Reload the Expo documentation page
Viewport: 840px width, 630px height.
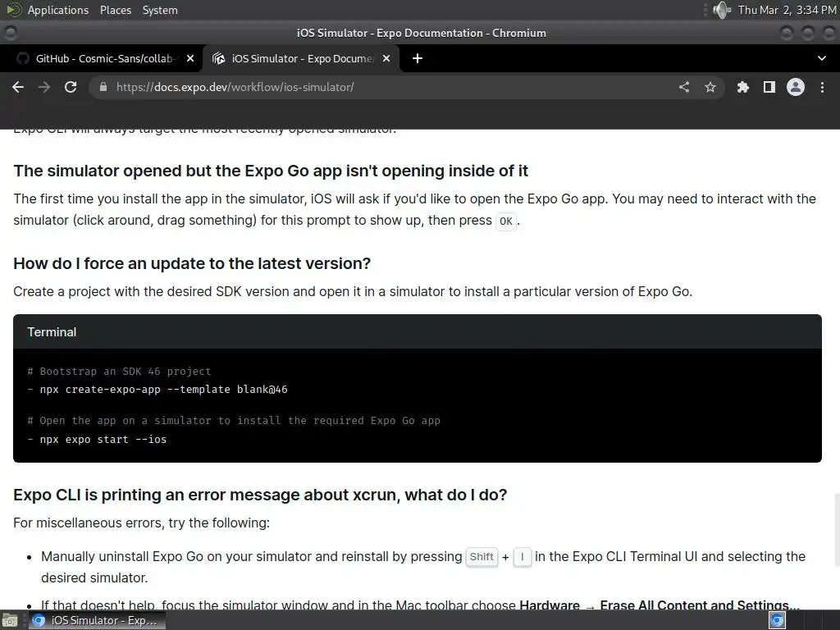71,87
